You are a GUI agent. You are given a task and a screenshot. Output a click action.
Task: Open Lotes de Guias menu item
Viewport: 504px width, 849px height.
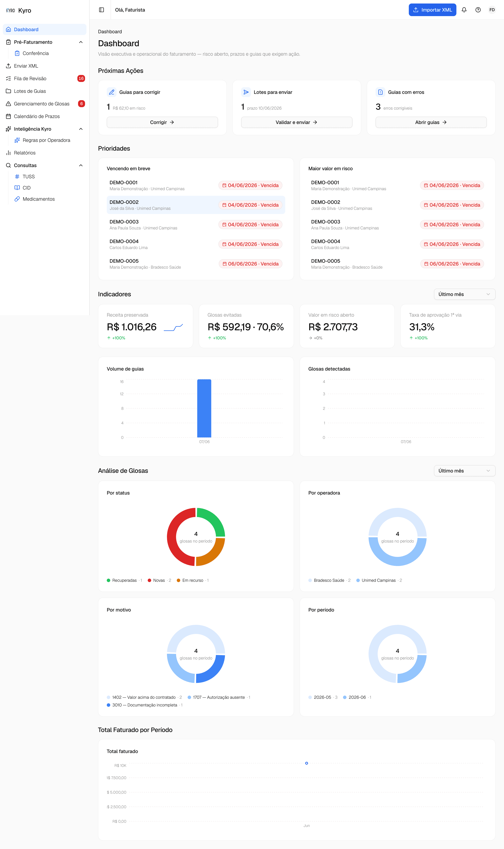(x=44, y=91)
